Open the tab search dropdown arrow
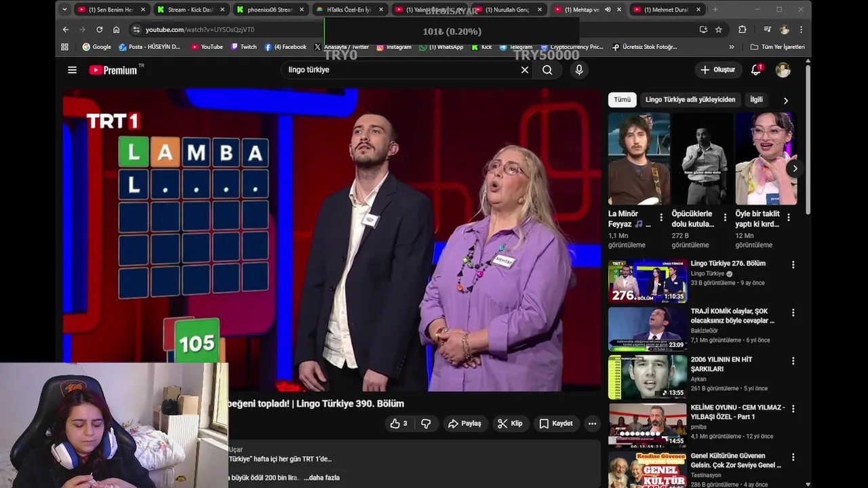 click(x=64, y=9)
